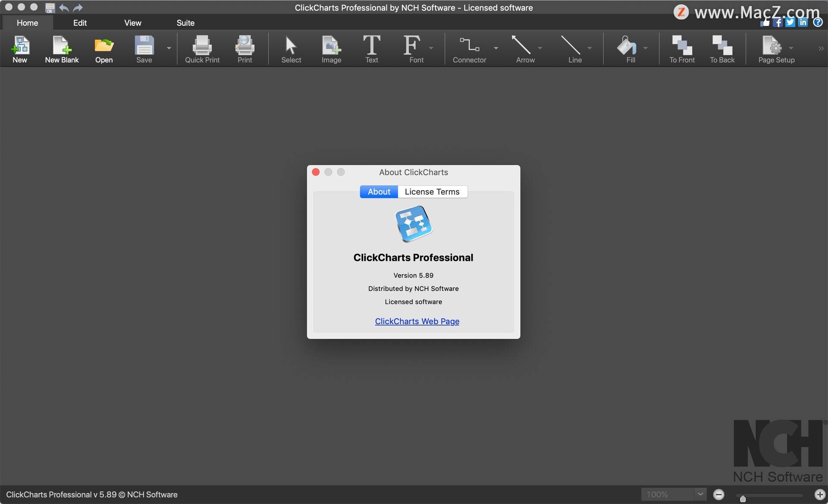Open the Suite ribbon tab
Viewport: 828px width, 504px height.
coord(185,23)
